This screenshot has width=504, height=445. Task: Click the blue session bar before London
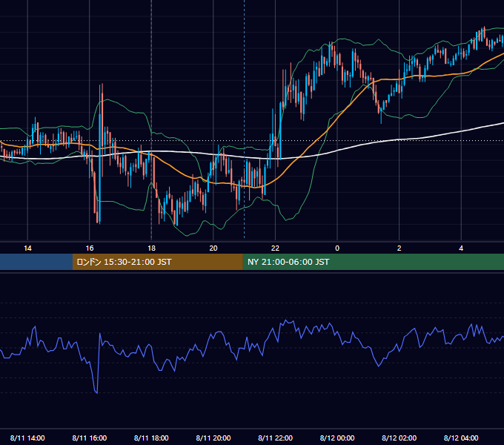[x=36, y=262]
